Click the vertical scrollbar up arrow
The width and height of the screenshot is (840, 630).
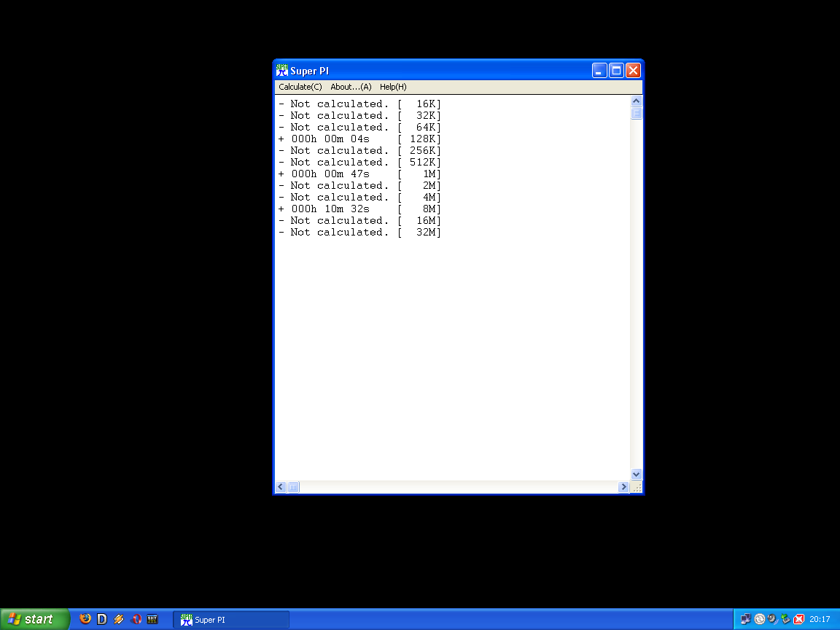pos(637,101)
